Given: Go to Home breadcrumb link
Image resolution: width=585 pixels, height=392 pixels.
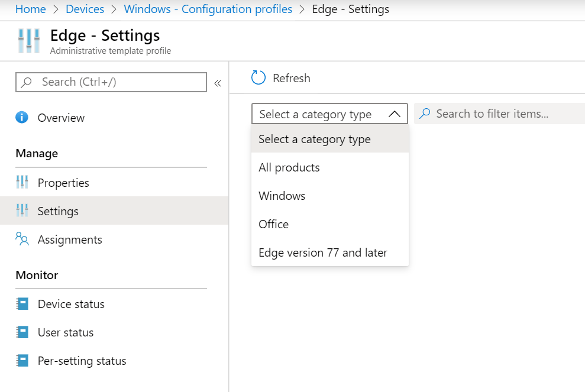Looking at the screenshot, I should pyautogui.click(x=31, y=9).
